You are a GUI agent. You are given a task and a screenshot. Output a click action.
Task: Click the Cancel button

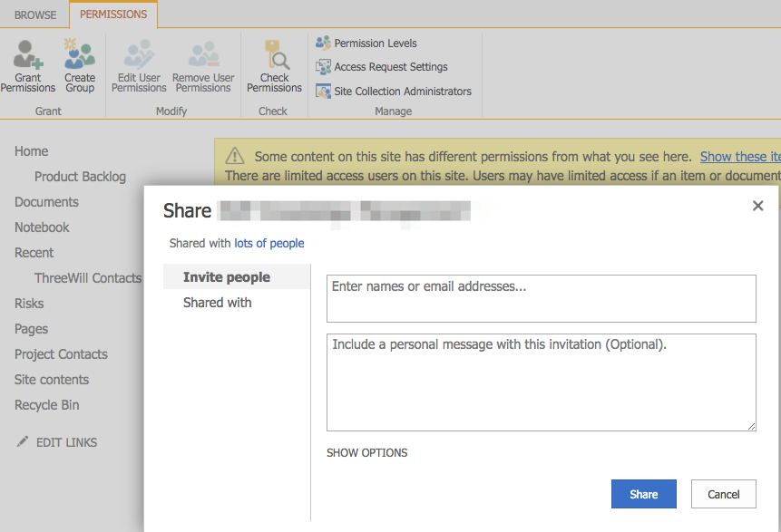[x=723, y=493]
